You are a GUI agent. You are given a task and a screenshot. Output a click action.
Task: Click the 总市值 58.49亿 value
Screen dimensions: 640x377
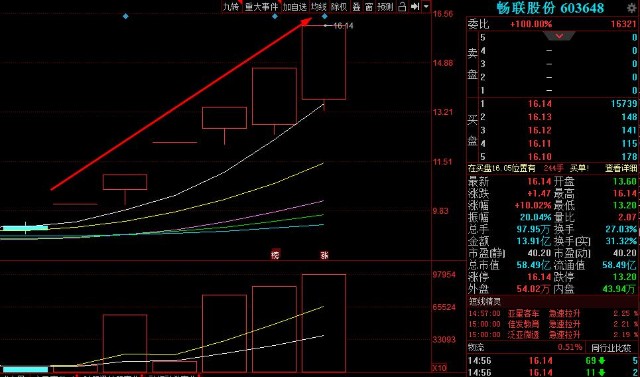point(533,265)
